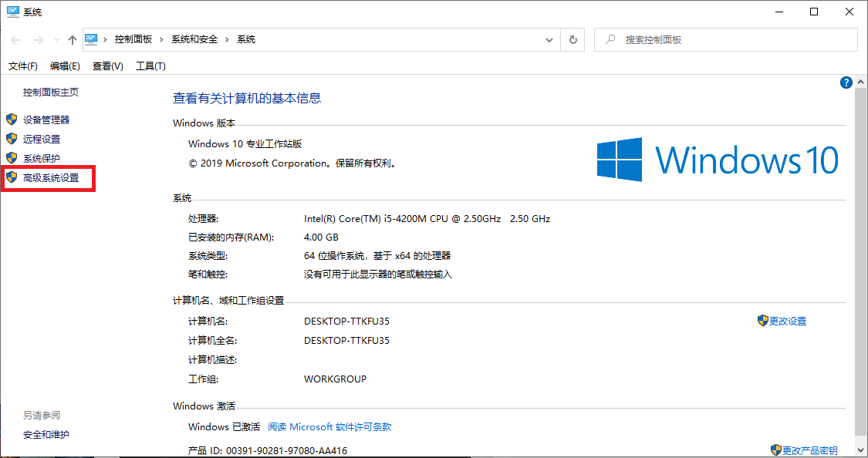Screen dimensions: 868x458
Task: Click the search magnifier icon
Action: point(610,39)
